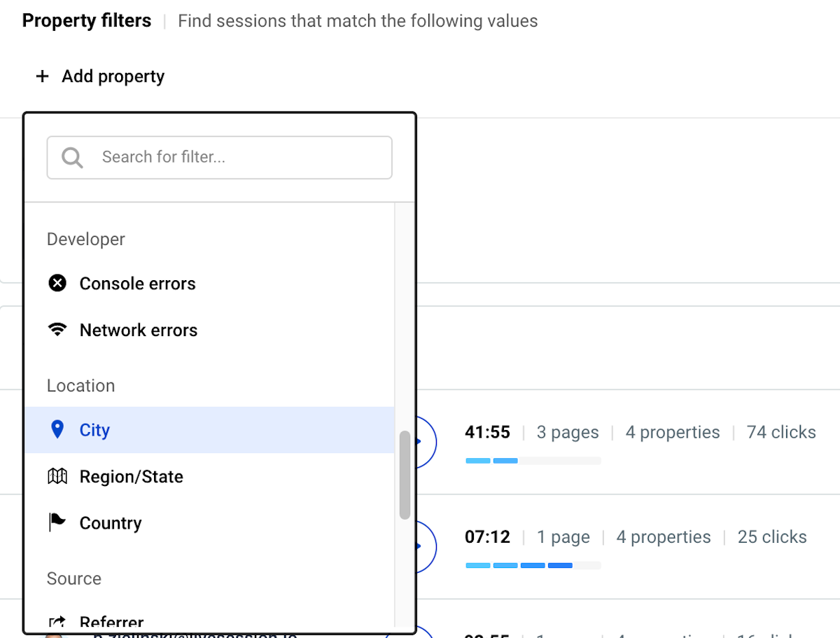Click the 41:55 session activity progress bar
840x638 pixels.
(x=533, y=460)
